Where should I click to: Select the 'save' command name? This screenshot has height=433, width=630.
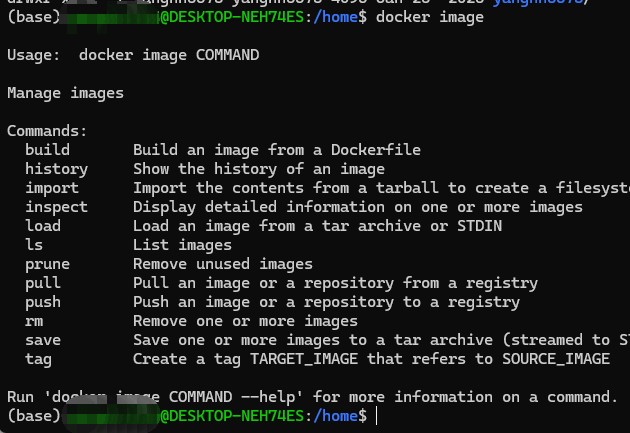[x=43, y=341]
